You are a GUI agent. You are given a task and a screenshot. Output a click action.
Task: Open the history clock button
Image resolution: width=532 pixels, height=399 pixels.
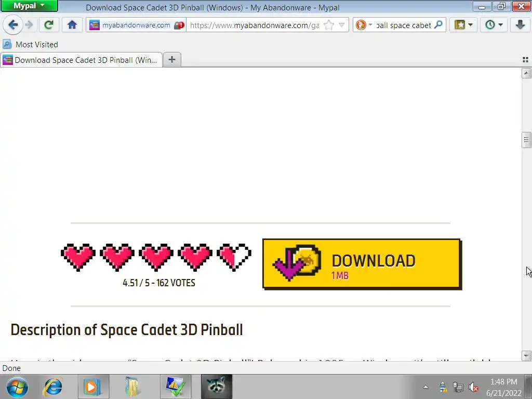click(490, 25)
